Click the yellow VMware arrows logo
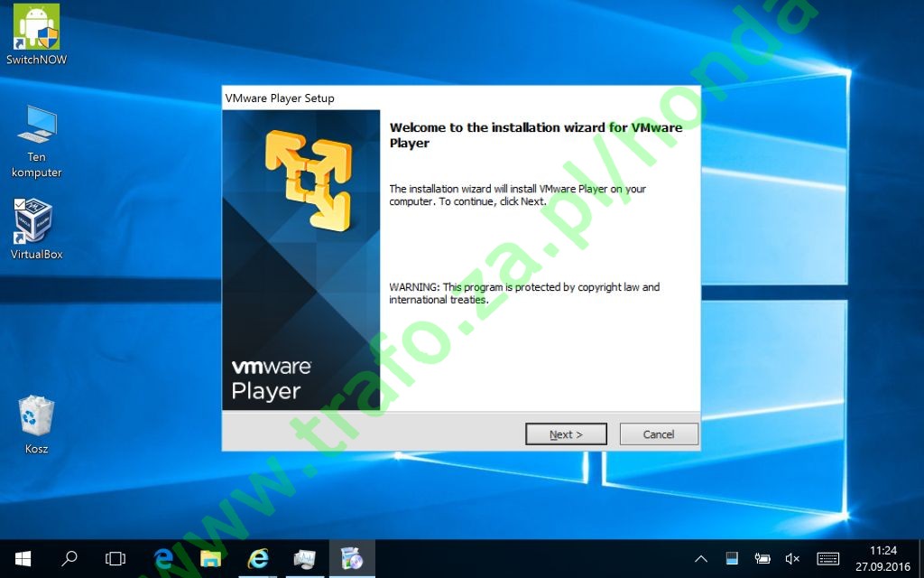The height and width of the screenshot is (578, 924). point(309,180)
